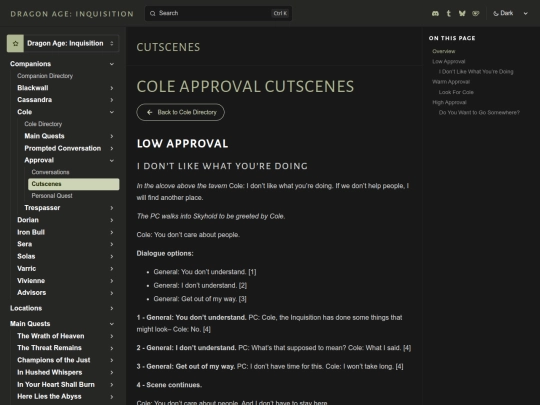
Task: Collapse the top-level Main Quests section chevron
Action: [x=112, y=324]
